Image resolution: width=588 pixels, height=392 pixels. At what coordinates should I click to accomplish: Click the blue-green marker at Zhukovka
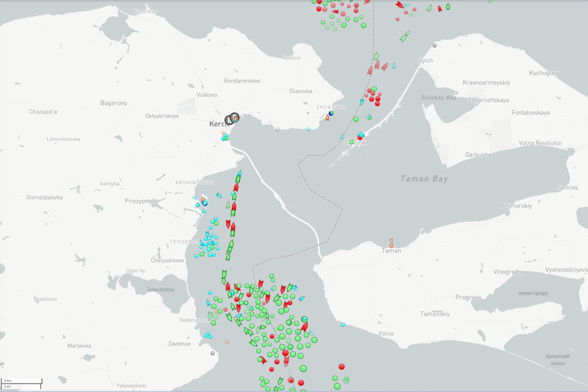331,113
